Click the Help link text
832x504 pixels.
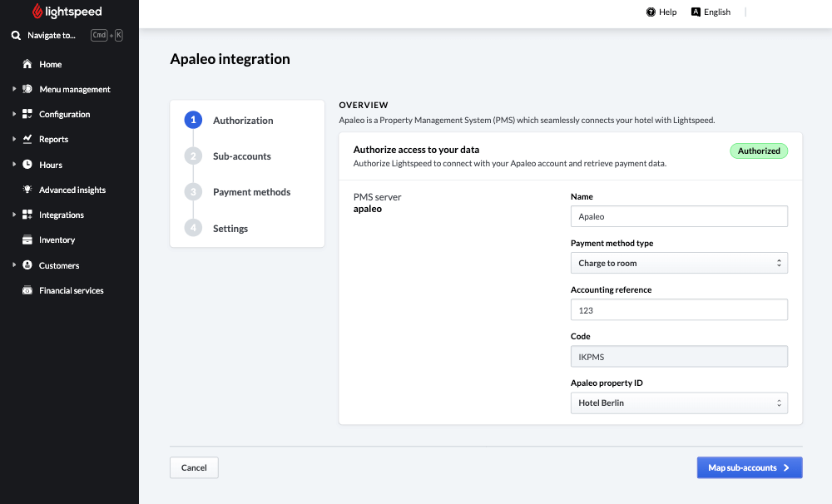(667, 12)
